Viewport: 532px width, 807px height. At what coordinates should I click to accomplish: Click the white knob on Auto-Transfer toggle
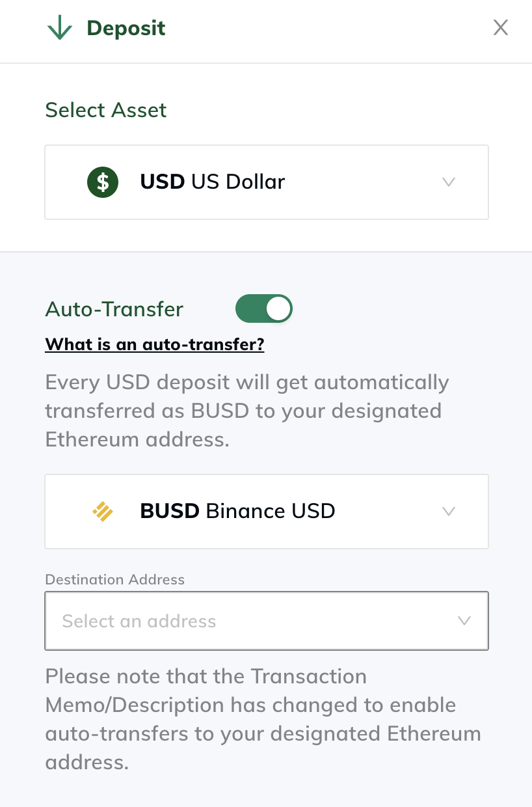pos(278,308)
